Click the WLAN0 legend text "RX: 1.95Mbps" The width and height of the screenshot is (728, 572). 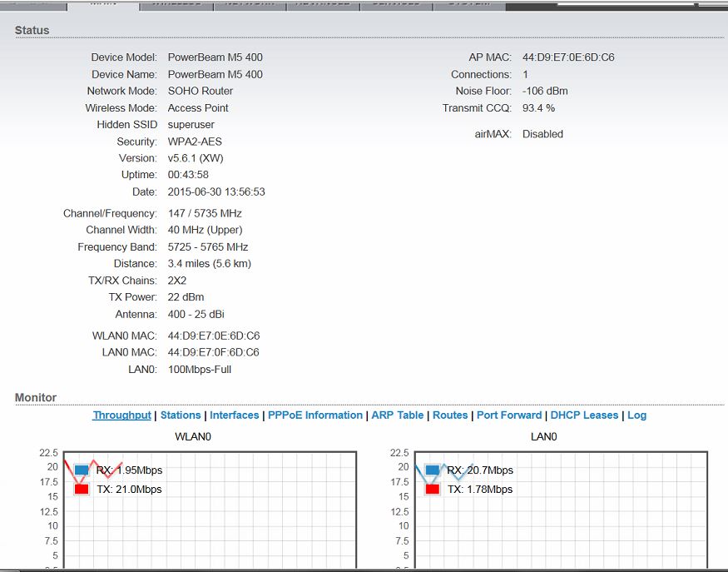pos(130,470)
